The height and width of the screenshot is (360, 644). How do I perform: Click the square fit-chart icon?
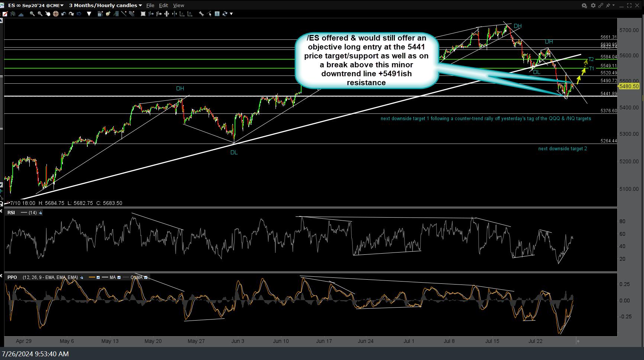(143, 14)
